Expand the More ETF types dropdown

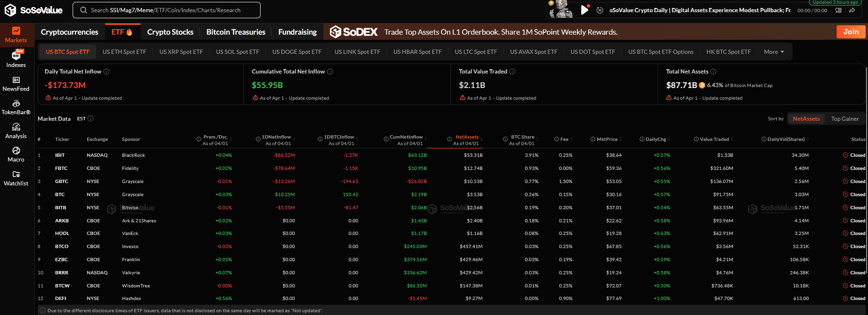[x=774, y=51]
